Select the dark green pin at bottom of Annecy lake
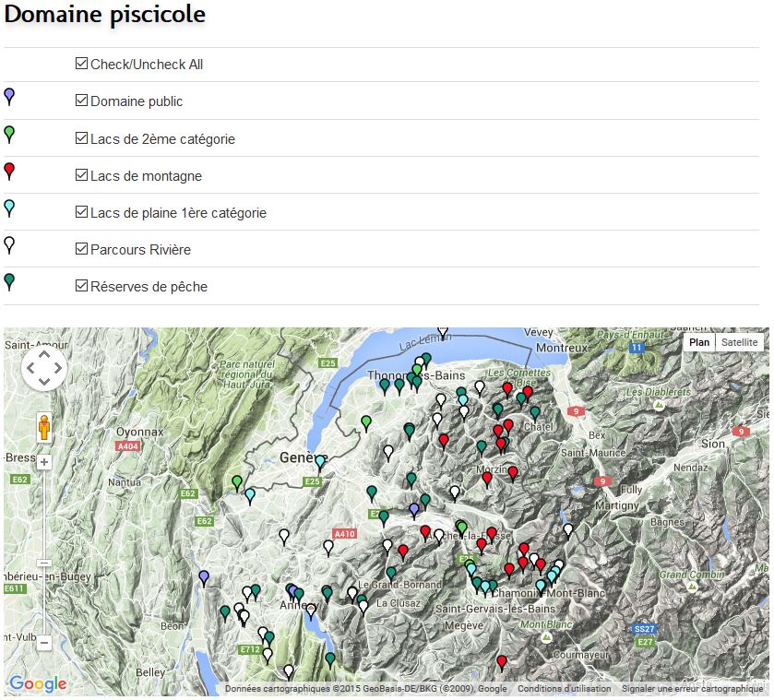Viewport: 774px width, 700px height. (x=330, y=659)
